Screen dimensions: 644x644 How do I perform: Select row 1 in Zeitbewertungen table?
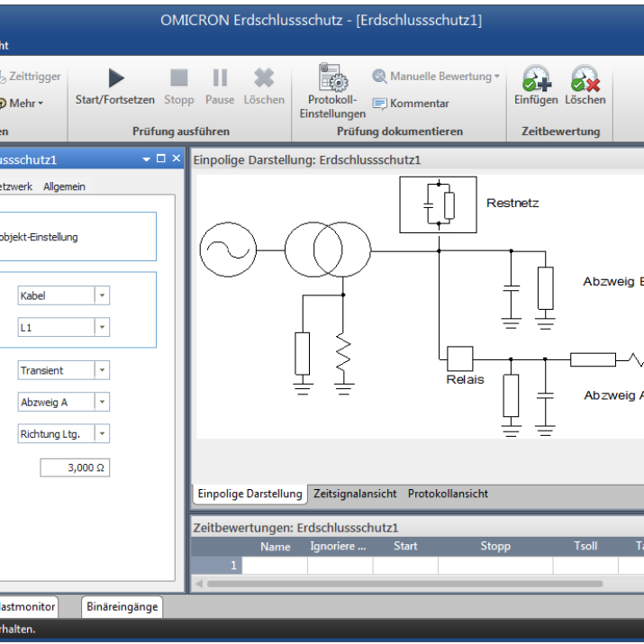[x=216, y=566]
